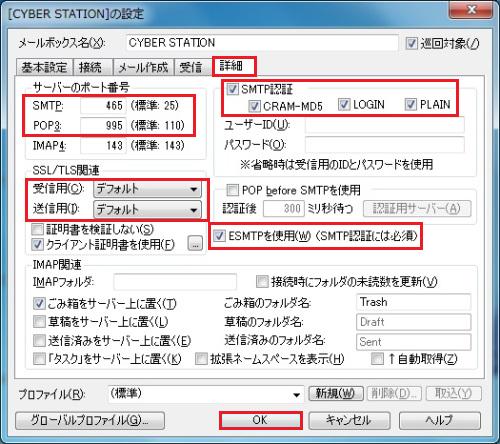Click the IMAP4 port number field
Image resolution: width=500 pixels, height=444 pixels.
click(x=103, y=146)
